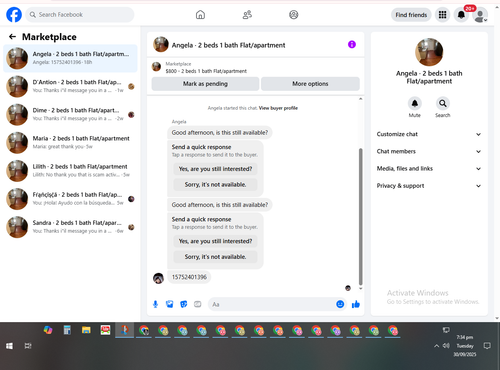Choose a sticker from the sticker icon
The height and width of the screenshot is (370, 500).
pyautogui.click(x=184, y=304)
